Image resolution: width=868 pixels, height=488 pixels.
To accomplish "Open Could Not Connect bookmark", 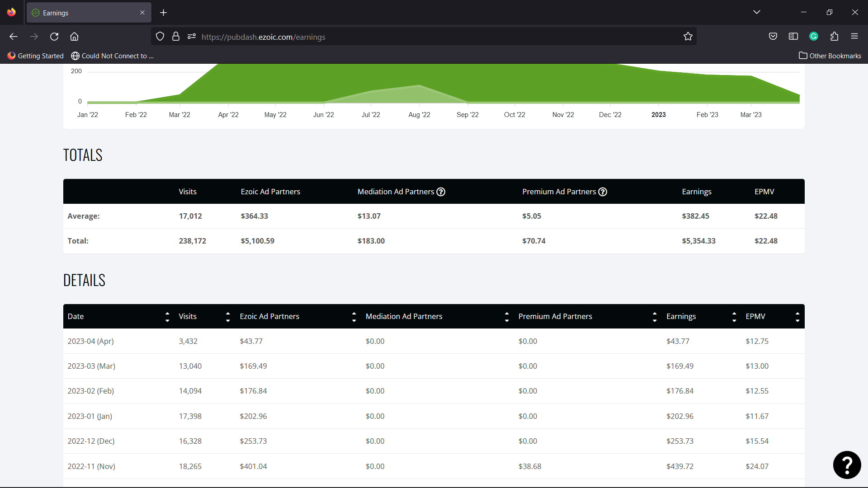I will coord(113,56).
